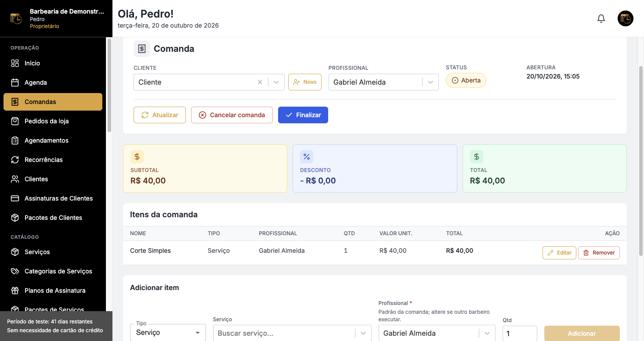Remove the Corte Simples item

(599, 253)
